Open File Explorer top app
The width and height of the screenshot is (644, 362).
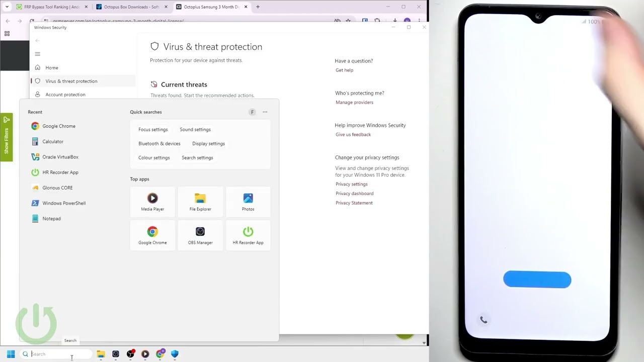pos(200,202)
